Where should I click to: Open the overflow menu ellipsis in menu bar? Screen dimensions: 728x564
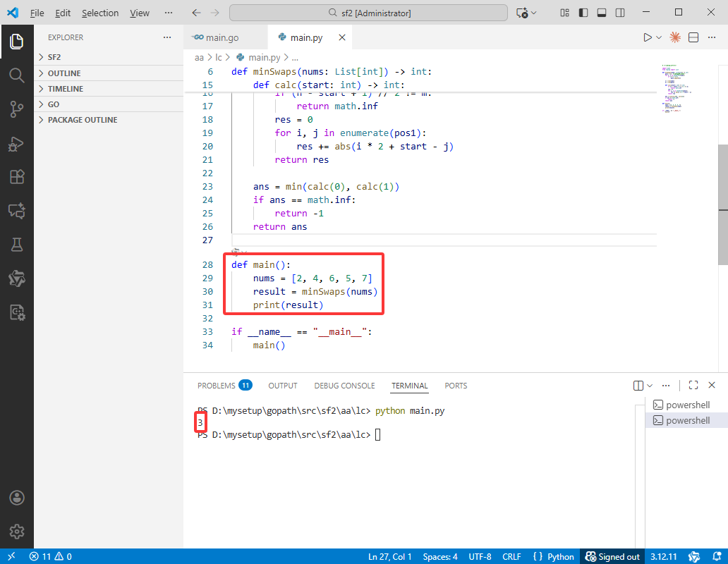(169, 13)
